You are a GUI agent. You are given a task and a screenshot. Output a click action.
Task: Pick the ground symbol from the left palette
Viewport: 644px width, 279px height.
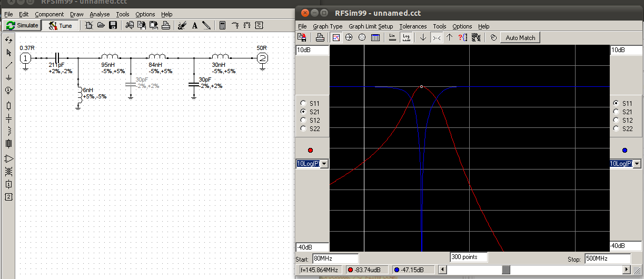point(8,78)
